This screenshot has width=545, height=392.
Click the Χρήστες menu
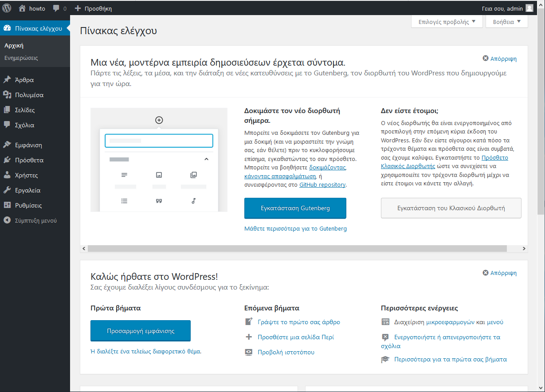(x=35, y=175)
